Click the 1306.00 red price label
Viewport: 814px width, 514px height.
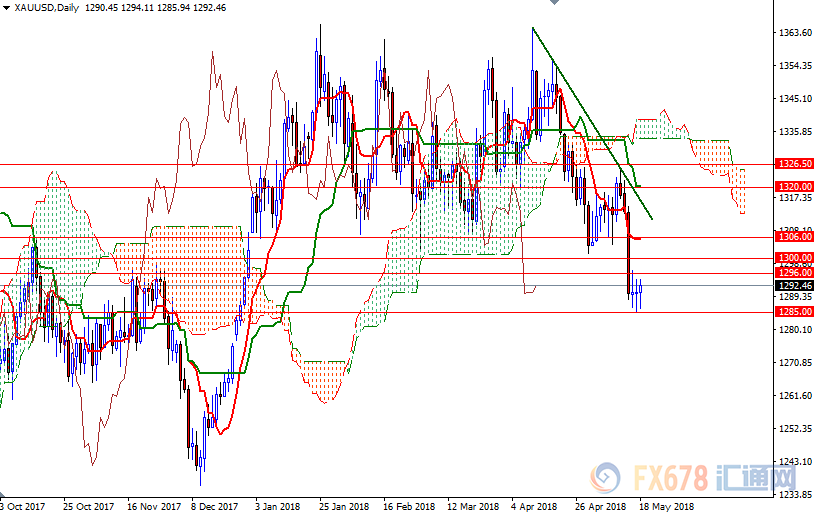(794, 237)
